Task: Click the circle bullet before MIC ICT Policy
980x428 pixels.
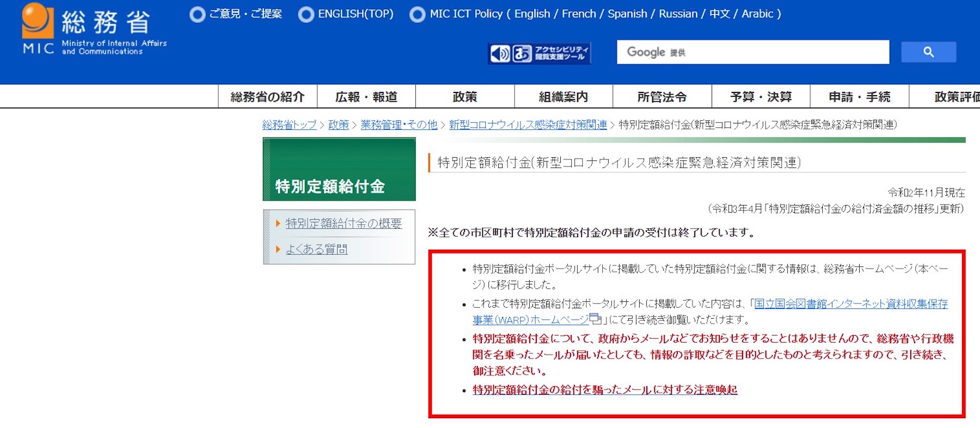Action: tap(417, 14)
